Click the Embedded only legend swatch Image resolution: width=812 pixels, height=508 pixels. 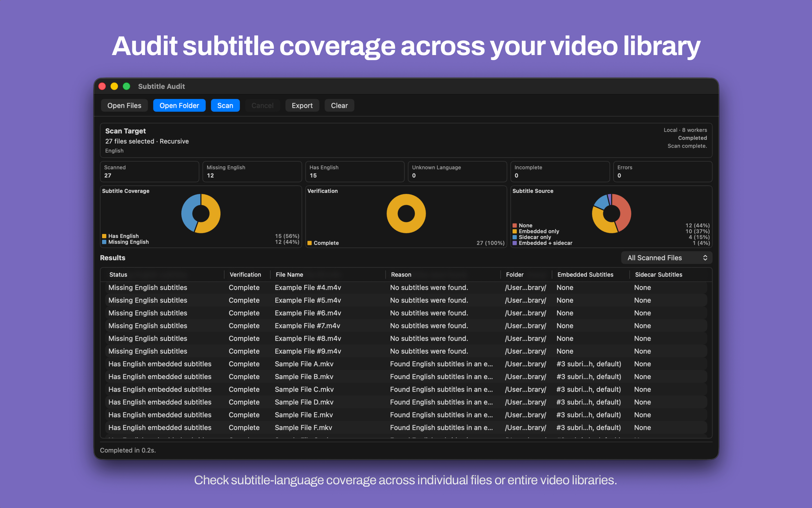click(x=515, y=231)
